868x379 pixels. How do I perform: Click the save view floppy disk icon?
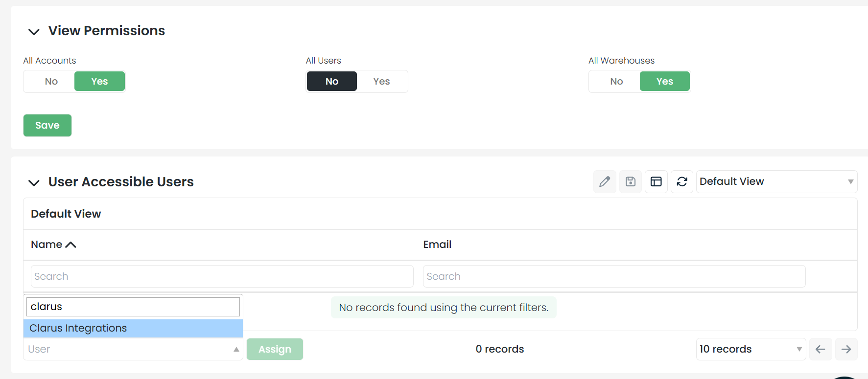click(631, 182)
